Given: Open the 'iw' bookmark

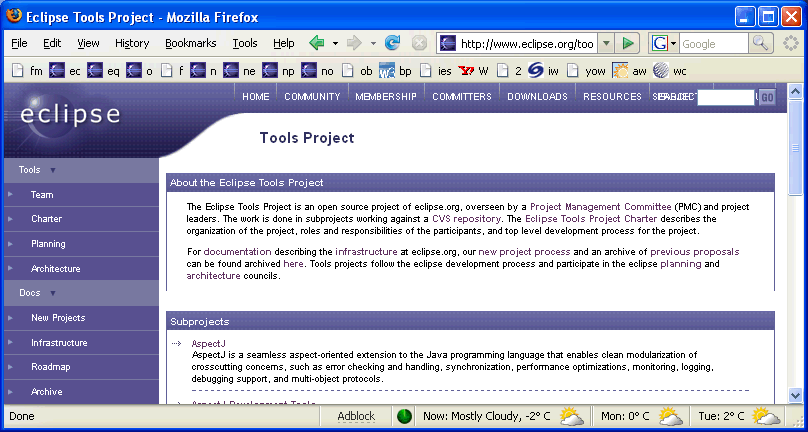Looking at the screenshot, I should [x=543, y=71].
